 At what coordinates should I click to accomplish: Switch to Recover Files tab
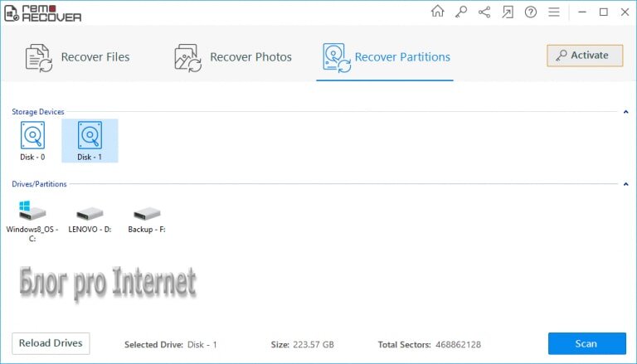click(x=77, y=58)
